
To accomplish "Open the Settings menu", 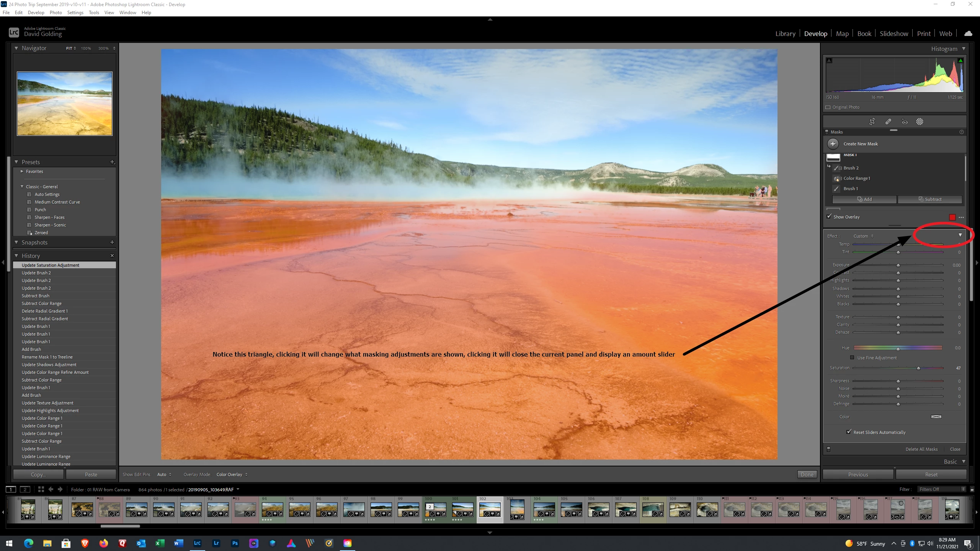I will click(x=75, y=13).
